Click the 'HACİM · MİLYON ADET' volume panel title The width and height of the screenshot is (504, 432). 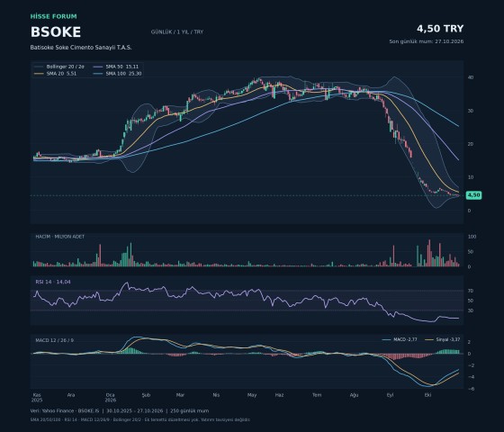click(x=60, y=236)
